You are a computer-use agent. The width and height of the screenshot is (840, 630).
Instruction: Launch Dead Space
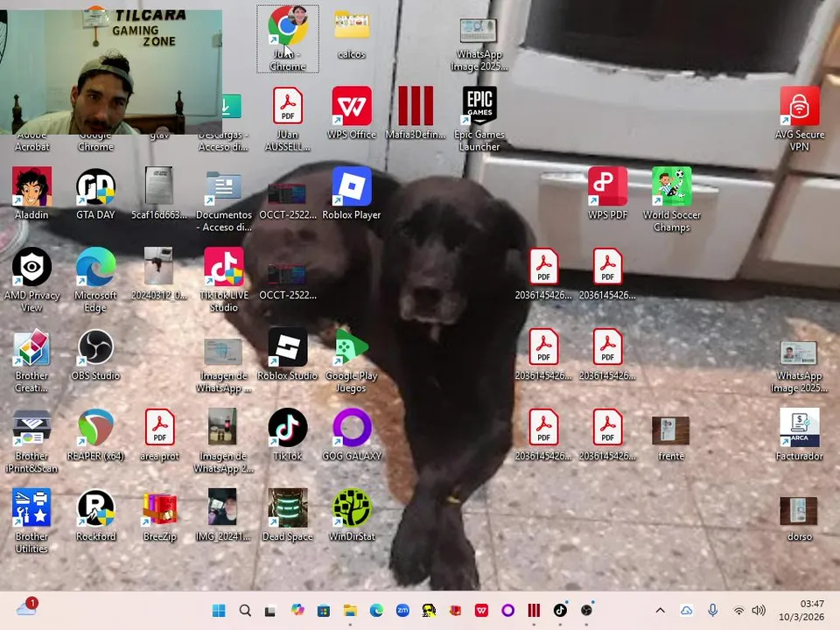[x=288, y=514]
